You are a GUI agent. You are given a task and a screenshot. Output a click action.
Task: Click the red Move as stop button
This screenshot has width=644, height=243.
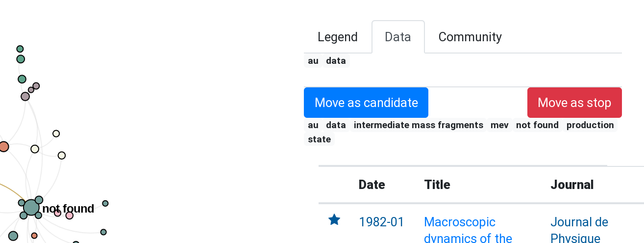tap(574, 103)
